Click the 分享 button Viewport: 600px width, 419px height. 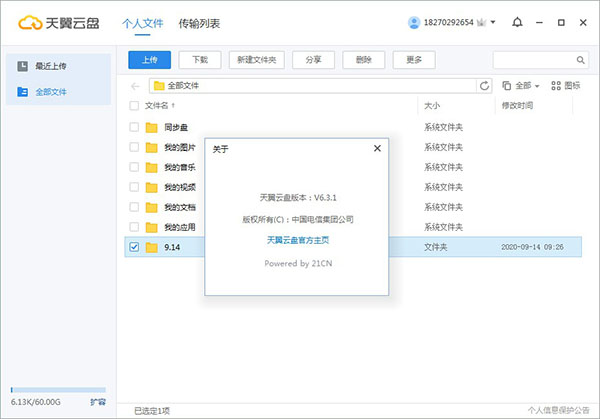pyautogui.click(x=313, y=60)
